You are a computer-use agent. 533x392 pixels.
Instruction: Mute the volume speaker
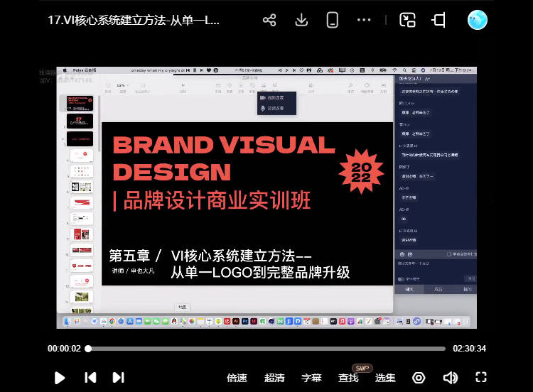click(450, 378)
